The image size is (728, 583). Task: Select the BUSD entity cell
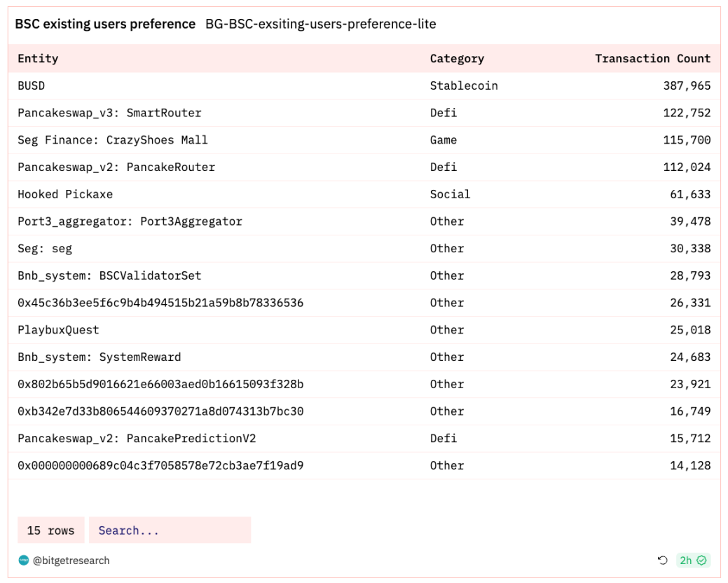point(31,86)
